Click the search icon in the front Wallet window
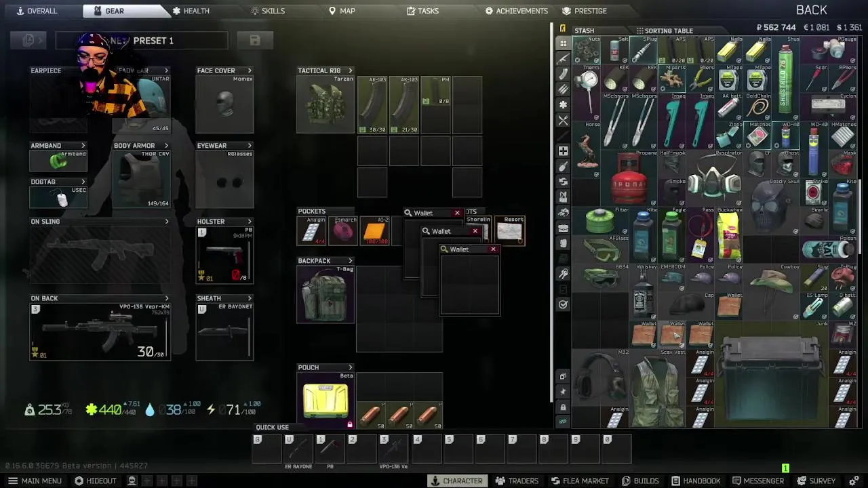Image resolution: width=868 pixels, height=488 pixels. (x=444, y=249)
